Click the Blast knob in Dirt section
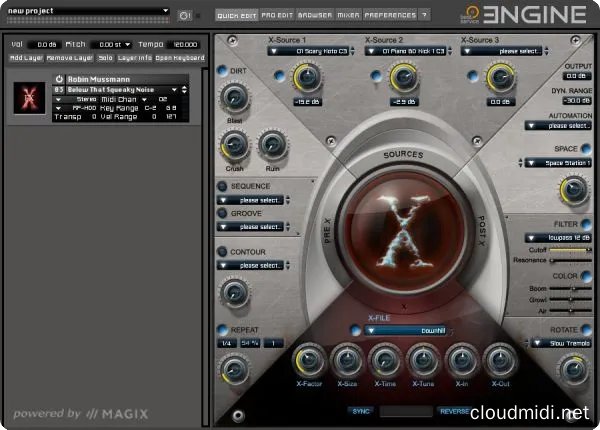 (x=234, y=97)
